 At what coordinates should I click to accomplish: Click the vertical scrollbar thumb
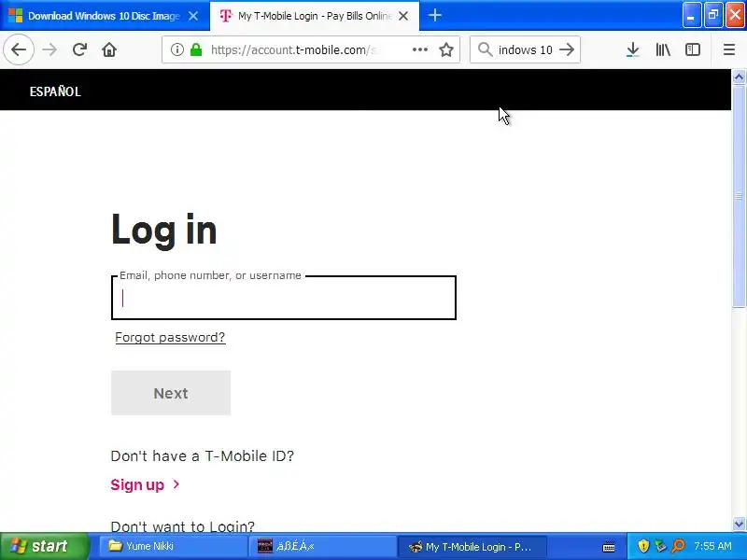739,196
